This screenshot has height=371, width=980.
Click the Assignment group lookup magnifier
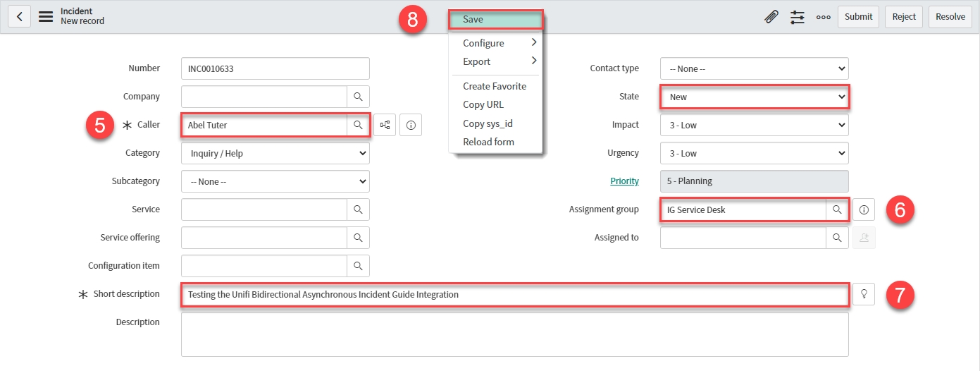click(837, 209)
